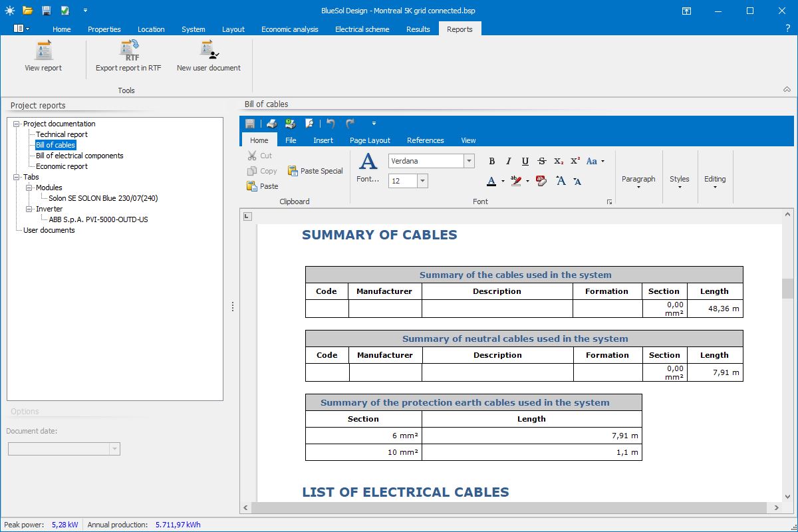Toggle Superscript formatting
This screenshot has width=798, height=532.
(x=575, y=161)
